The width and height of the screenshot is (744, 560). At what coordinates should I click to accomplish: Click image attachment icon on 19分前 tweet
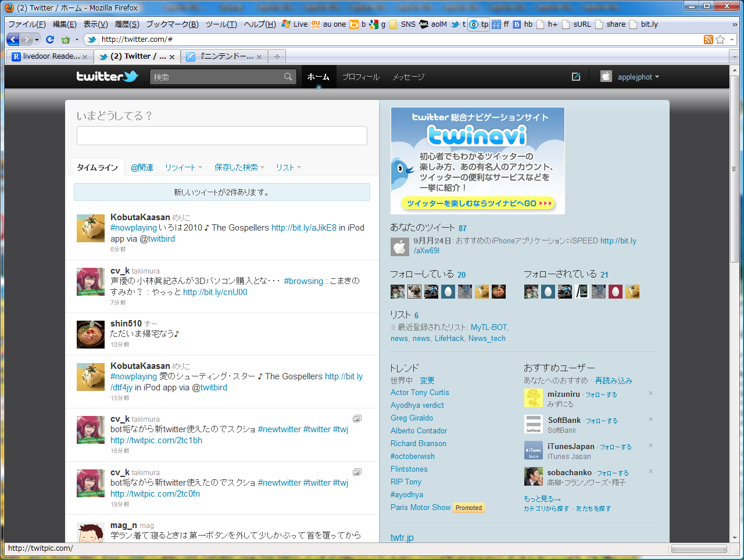click(357, 472)
